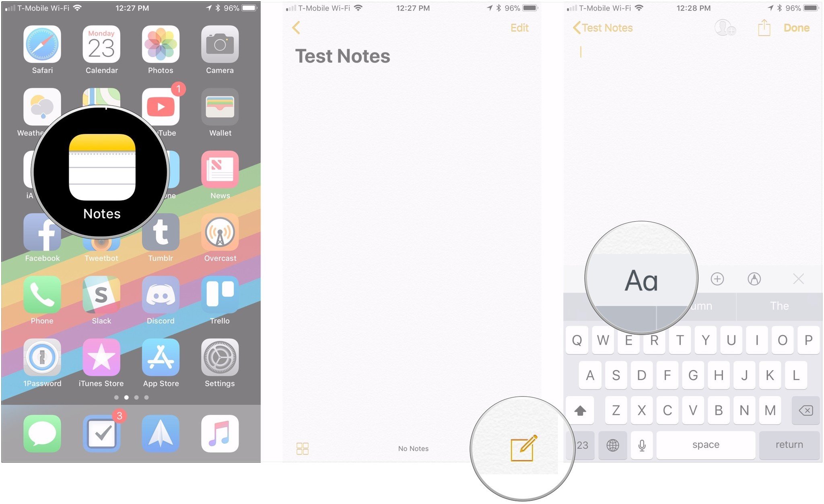Tap the microphone dictation key
824x504 pixels.
point(642,444)
